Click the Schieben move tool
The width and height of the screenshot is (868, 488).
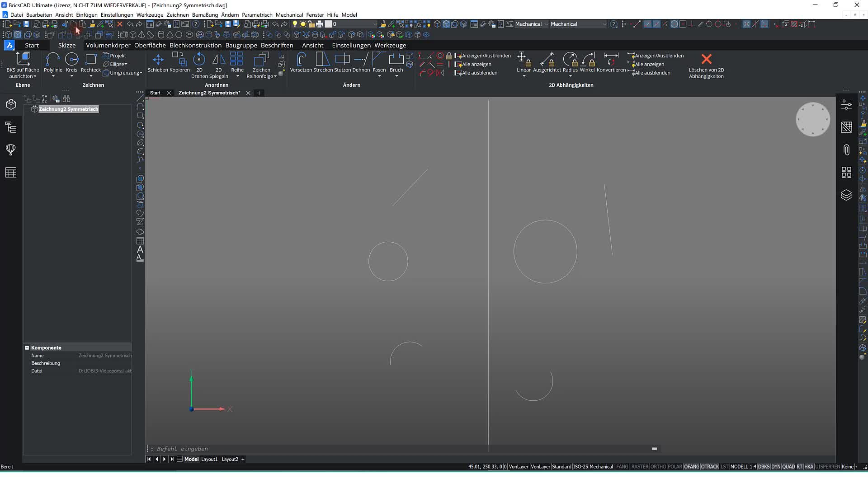(x=158, y=63)
